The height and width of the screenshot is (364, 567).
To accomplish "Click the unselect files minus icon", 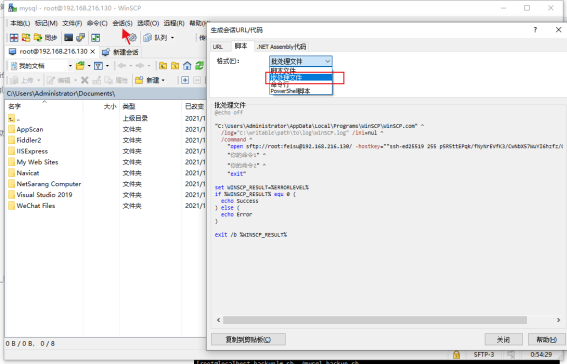I will (197, 80).
